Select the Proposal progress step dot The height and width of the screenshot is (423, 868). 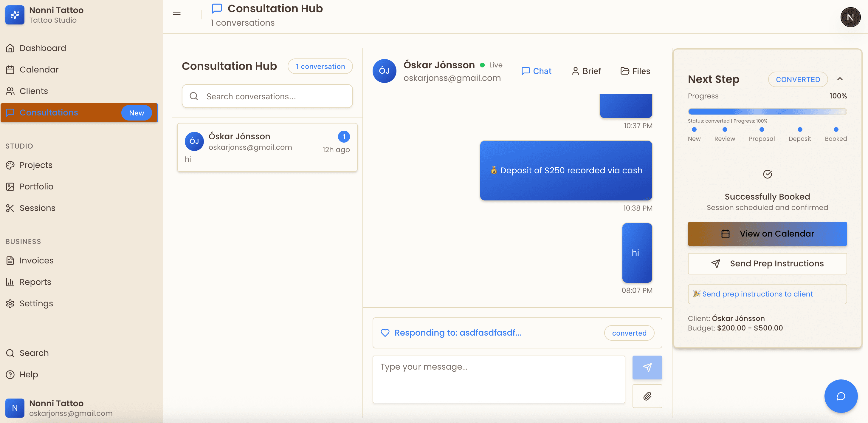(762, 129)
